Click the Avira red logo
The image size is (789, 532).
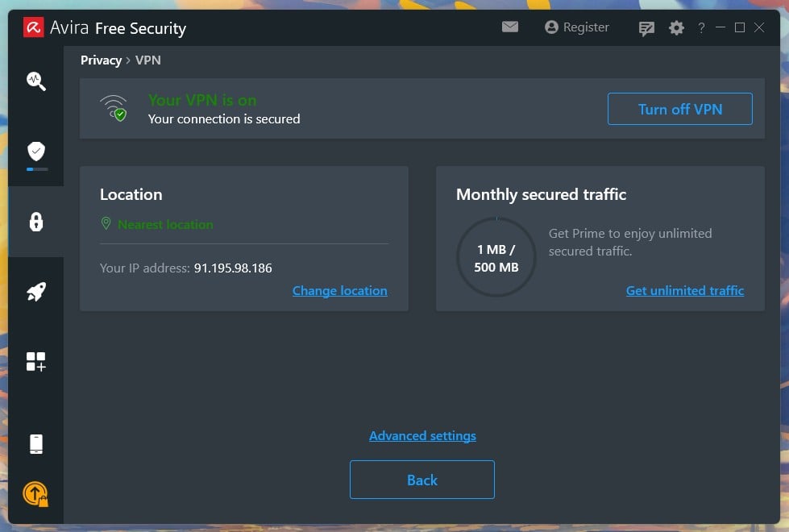click(33, 27)
